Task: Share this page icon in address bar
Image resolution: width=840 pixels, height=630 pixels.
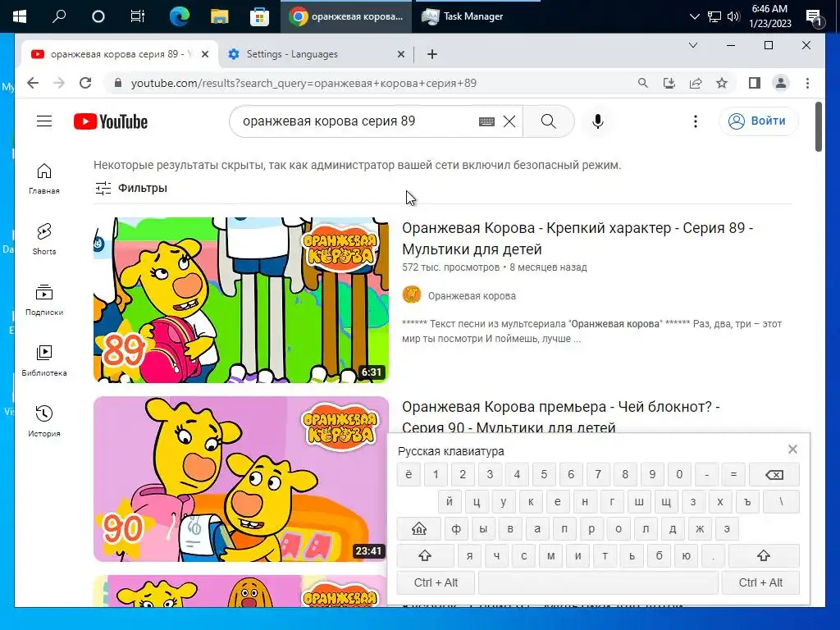Action: click(696, 83)
